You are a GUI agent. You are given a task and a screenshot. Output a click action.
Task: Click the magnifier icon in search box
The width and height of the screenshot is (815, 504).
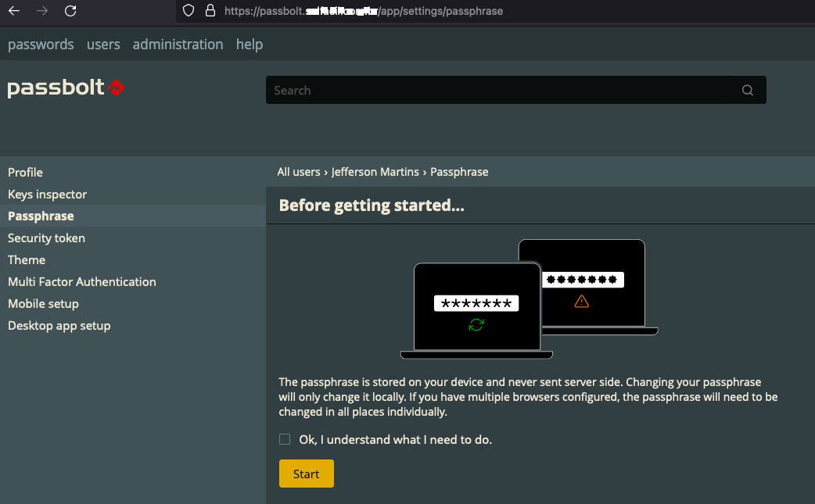748,91
